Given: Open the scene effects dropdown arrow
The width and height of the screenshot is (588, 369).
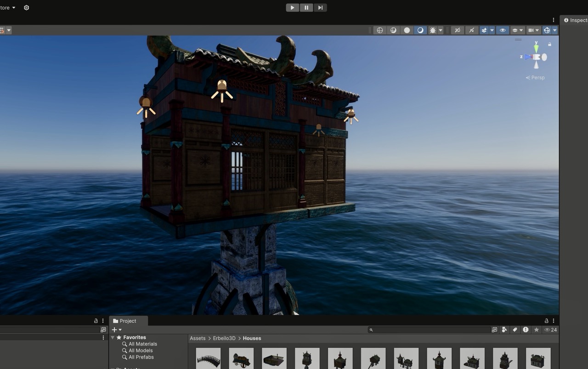Looking at the screenshot, I should pos(492,30).
